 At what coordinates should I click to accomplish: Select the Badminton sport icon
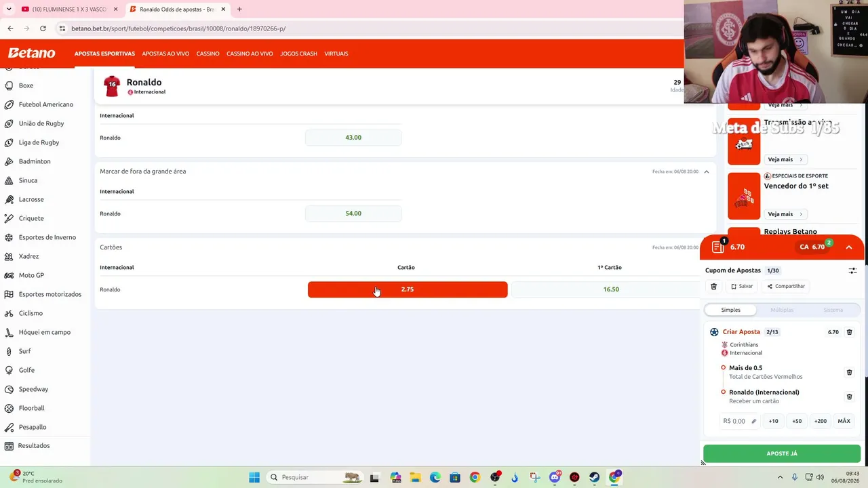9,161
